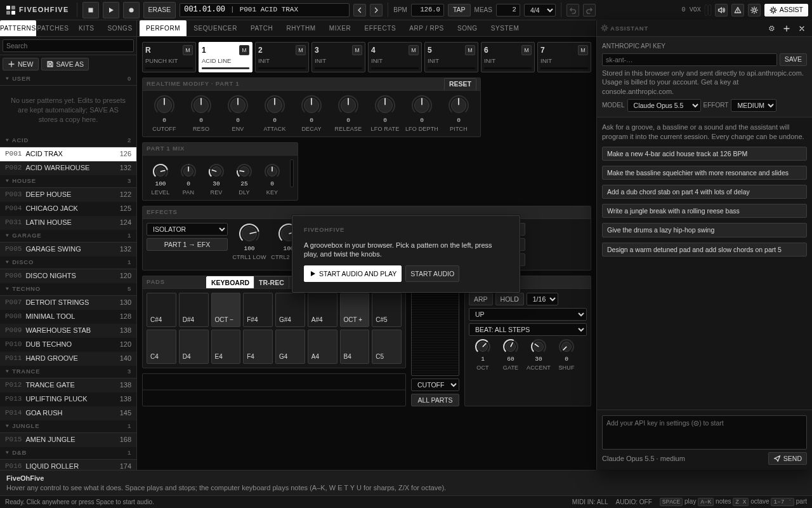Go to previous pattern arrow
Viewport: 812px width, 508px height.
coord(360,10)
